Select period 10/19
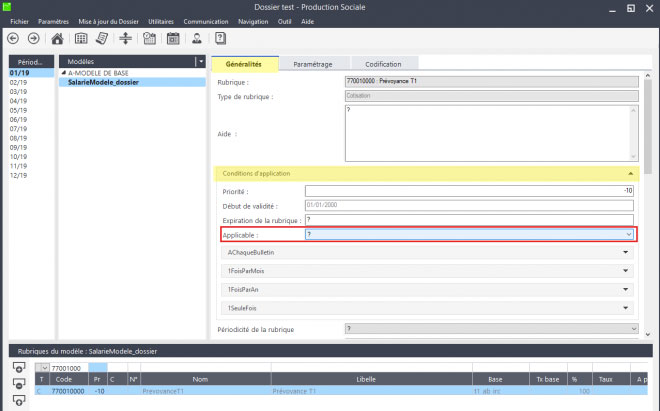 pos(19,157)
